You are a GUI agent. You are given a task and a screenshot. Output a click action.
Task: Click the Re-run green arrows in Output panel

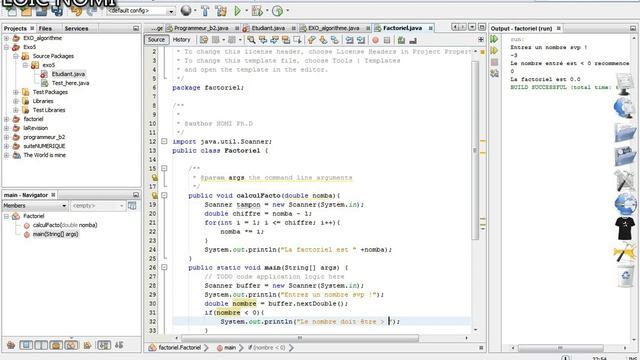tap(494, 39)
